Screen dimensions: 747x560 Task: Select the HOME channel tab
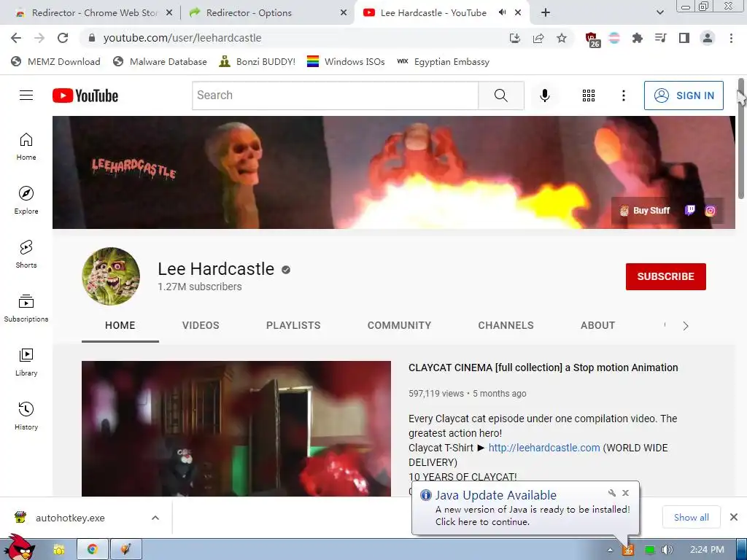(120, 325)
